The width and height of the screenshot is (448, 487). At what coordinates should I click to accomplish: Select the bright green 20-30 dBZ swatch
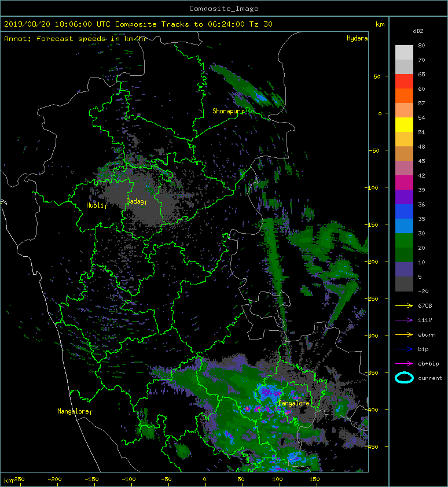tap(404, 241)
